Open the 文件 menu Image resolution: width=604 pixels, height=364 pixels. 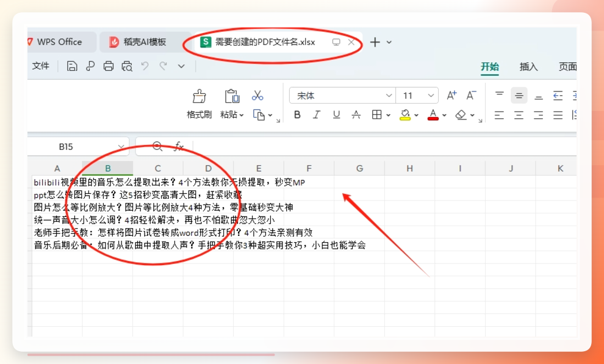tap(40, 66)
